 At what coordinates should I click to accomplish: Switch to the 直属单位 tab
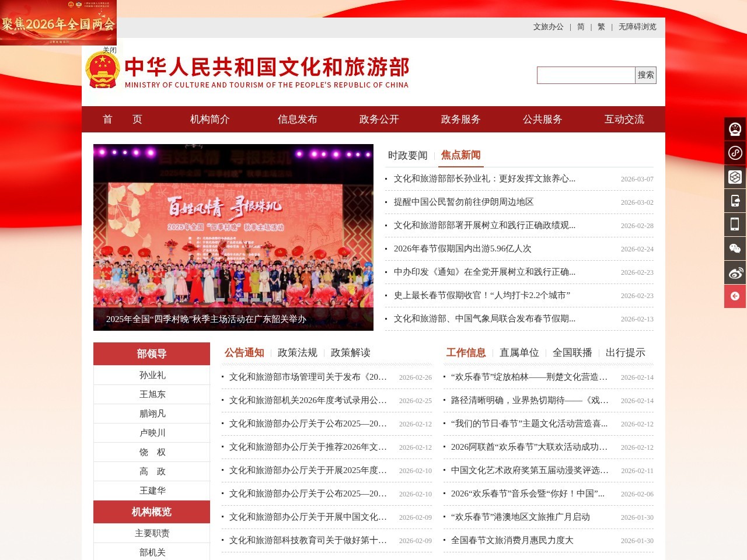(519, 352)
